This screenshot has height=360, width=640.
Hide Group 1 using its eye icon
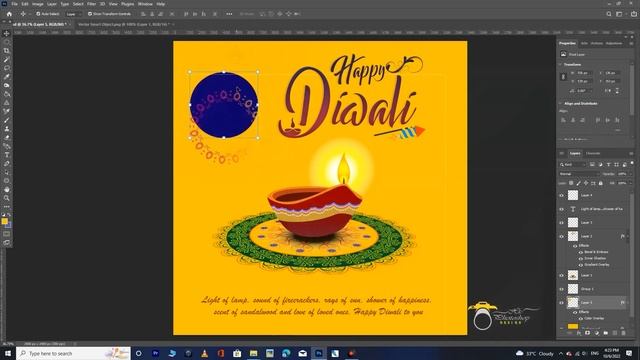pyautogui.click(x=562, y=289)
